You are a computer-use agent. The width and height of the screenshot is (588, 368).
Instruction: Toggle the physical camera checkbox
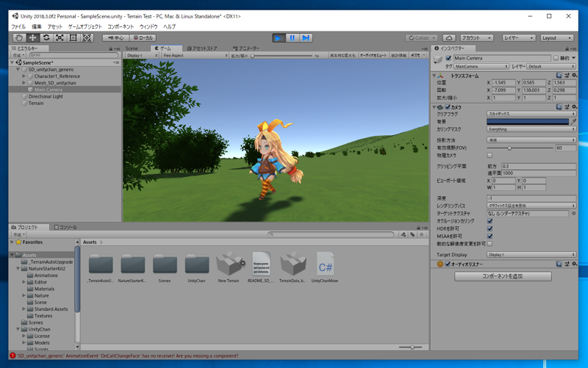pos(490,155)
